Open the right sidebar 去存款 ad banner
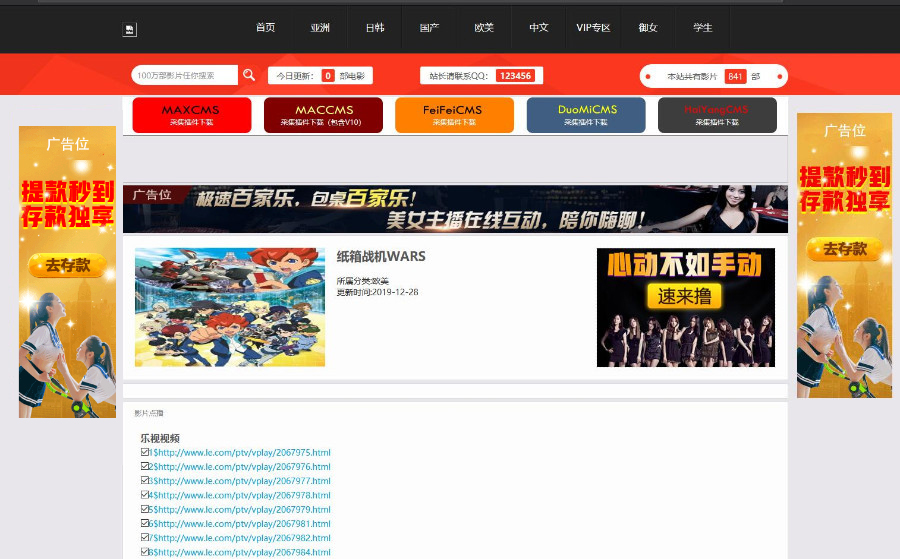 tap(844, 255)
